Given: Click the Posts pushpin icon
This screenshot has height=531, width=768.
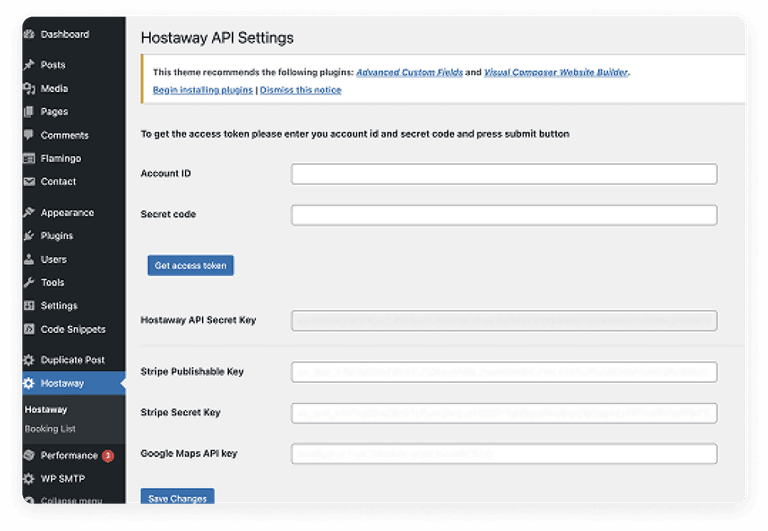Looking at the screenshot, I should pos(29,65).
